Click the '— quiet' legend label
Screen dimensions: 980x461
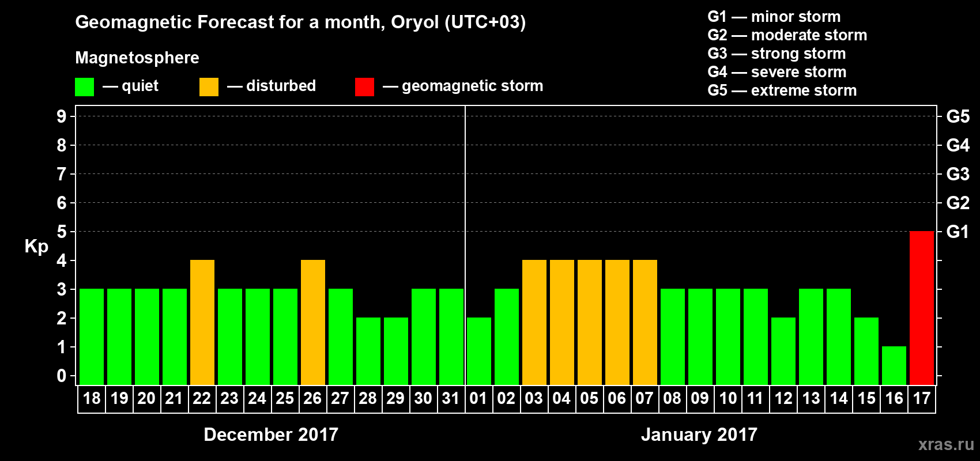point(130,86)
